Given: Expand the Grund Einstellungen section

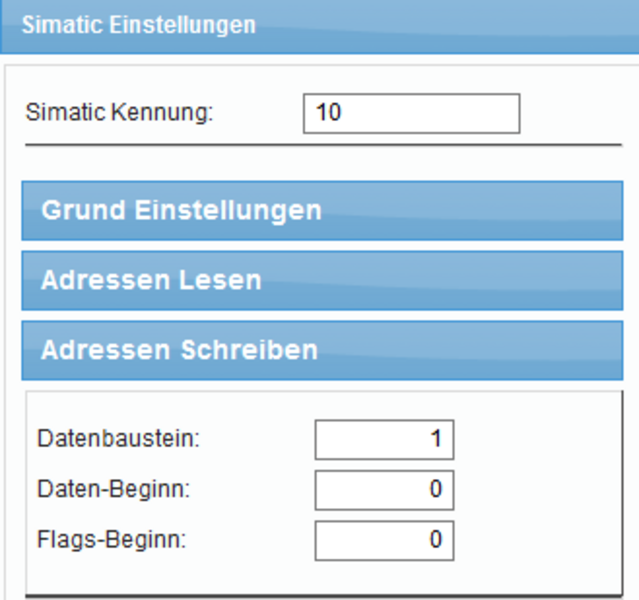Looking at the screenshot, I should 321,211.
